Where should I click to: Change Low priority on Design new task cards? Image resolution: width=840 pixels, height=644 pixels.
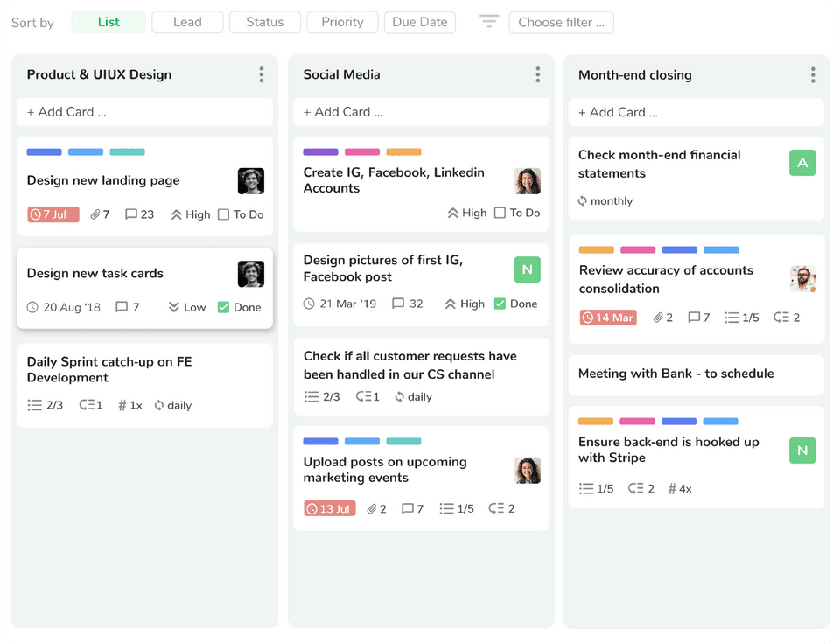[x=187, y=307]
